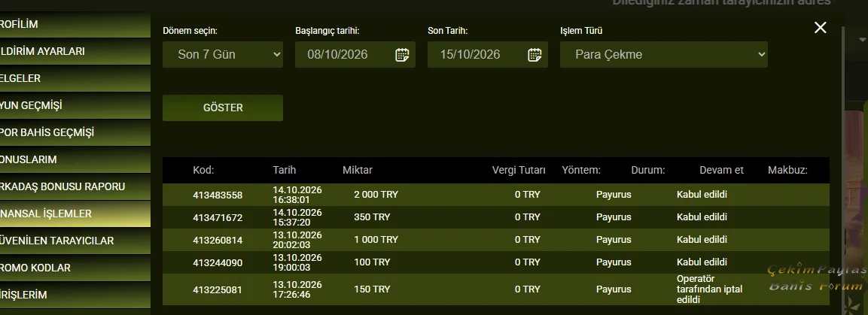Image resolution: width=868 pixels, height=315 pixels.
Task: Select transaction code 413483558
Action: pyautogui.click(x=218, y=195)
